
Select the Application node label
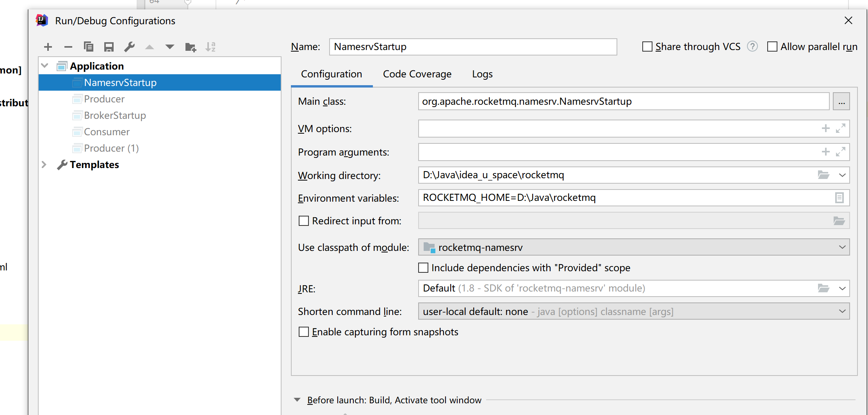click(x=97, y=66)
